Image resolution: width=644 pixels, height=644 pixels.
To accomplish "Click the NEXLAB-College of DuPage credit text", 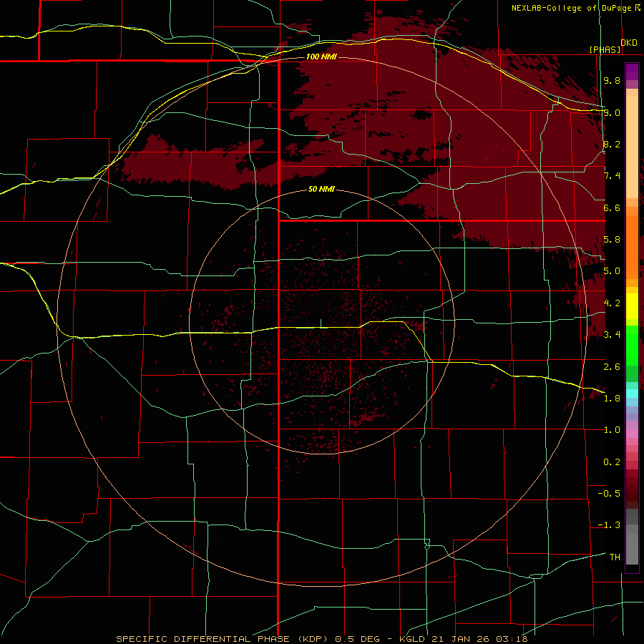I will point(571,8).
